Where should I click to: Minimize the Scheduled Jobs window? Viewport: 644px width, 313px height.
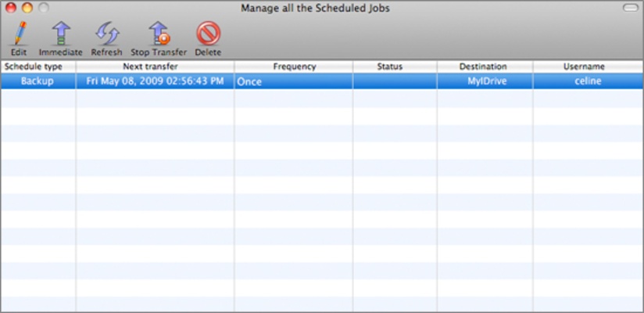pyautogui.click(x=27, y=8)
